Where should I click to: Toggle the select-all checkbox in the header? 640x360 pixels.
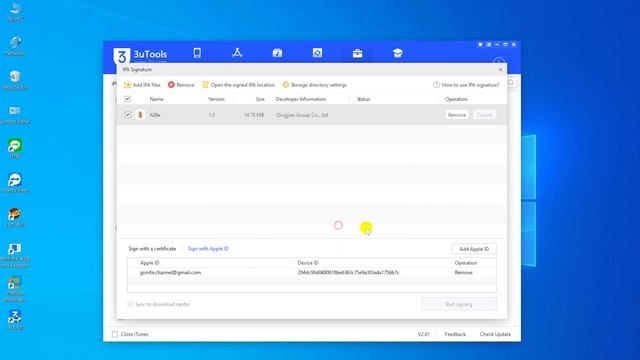[x=127, y=99]
